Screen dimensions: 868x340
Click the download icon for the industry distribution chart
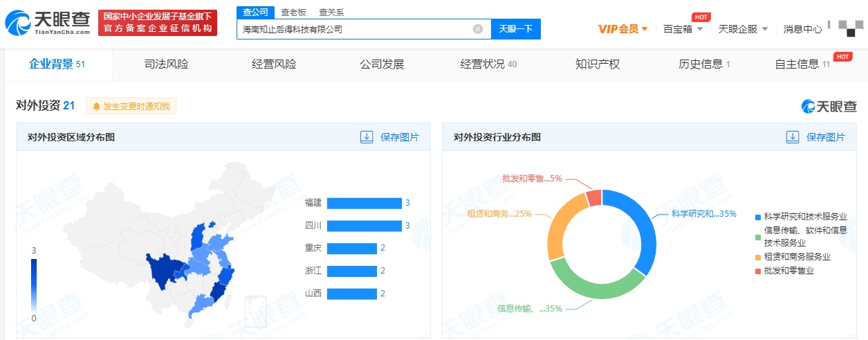click(x=793, y=137)
